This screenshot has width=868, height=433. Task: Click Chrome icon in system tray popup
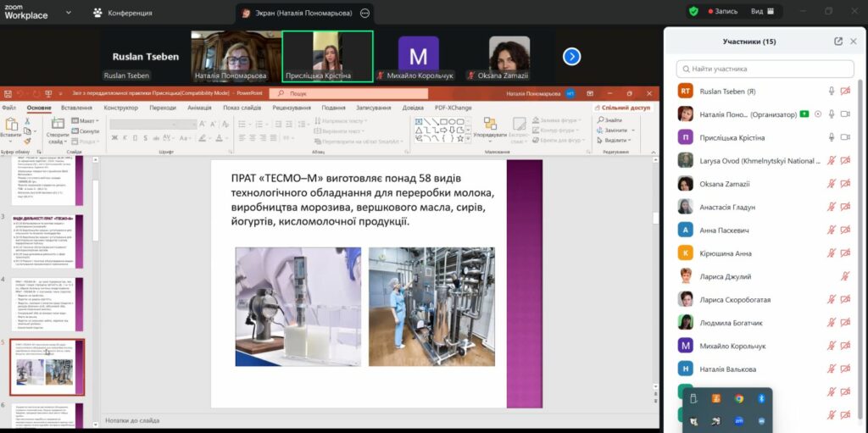click(739, 398)
